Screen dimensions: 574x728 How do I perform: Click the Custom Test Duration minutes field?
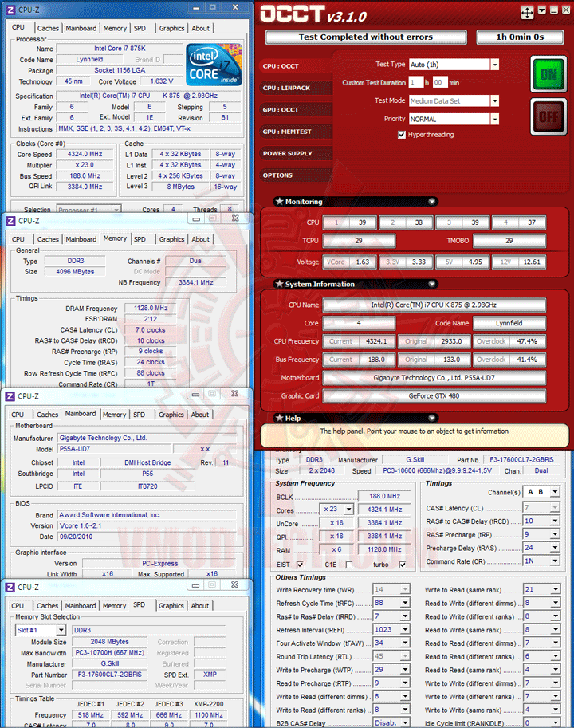[x=440, y=83]
